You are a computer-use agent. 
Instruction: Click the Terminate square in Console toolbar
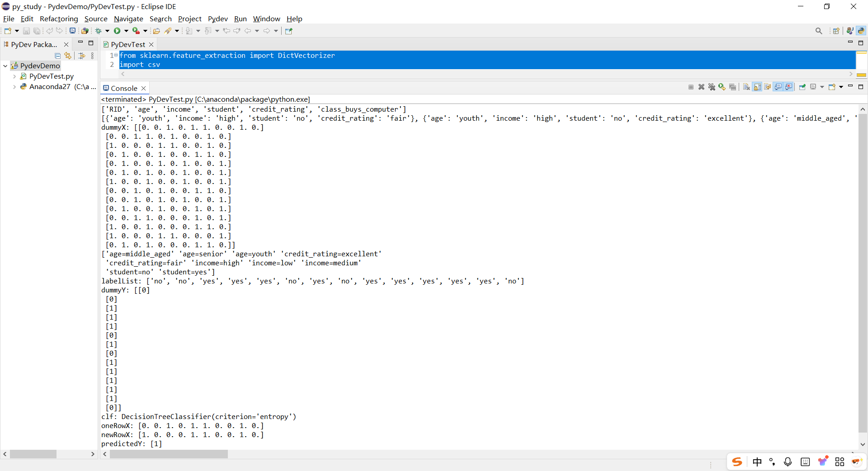691,87
